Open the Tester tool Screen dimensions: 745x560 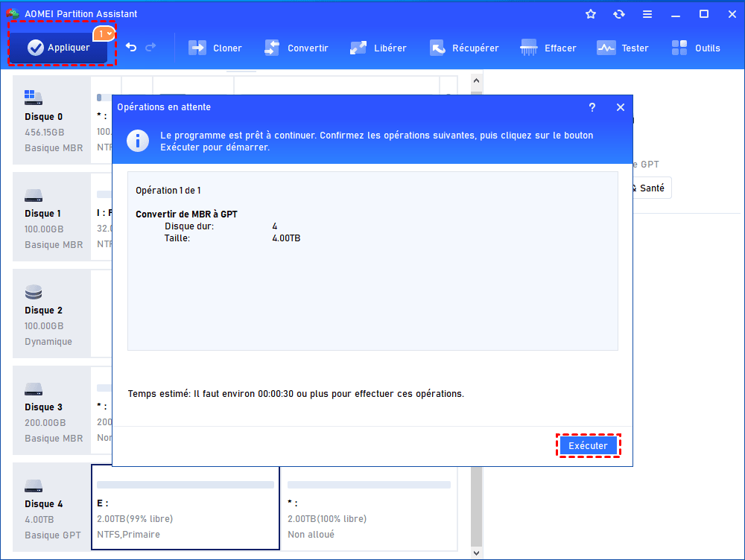622,48
